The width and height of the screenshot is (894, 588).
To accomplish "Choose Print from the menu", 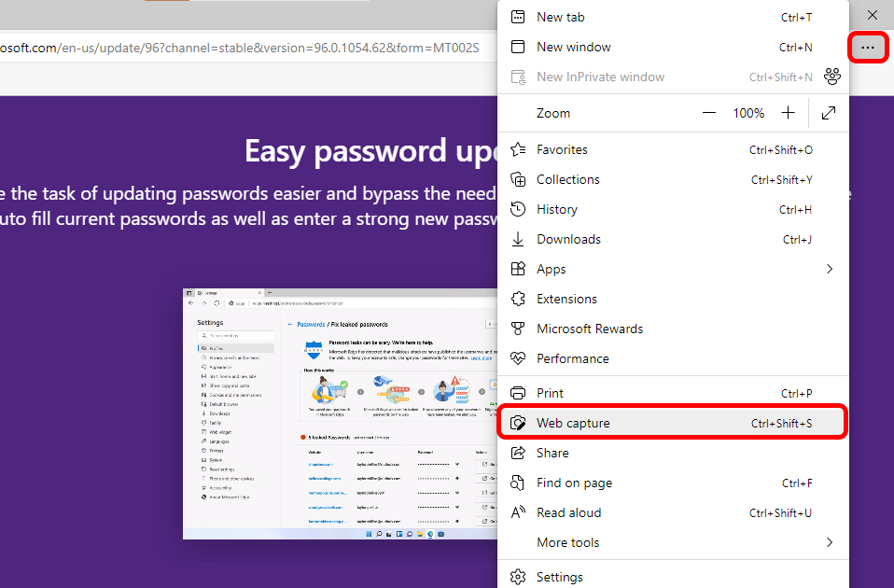I will pos(673,394).
